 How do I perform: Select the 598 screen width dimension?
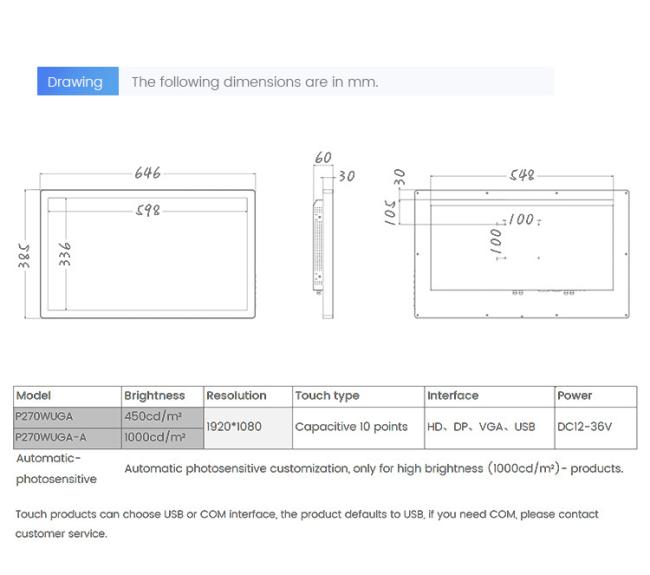147,210
